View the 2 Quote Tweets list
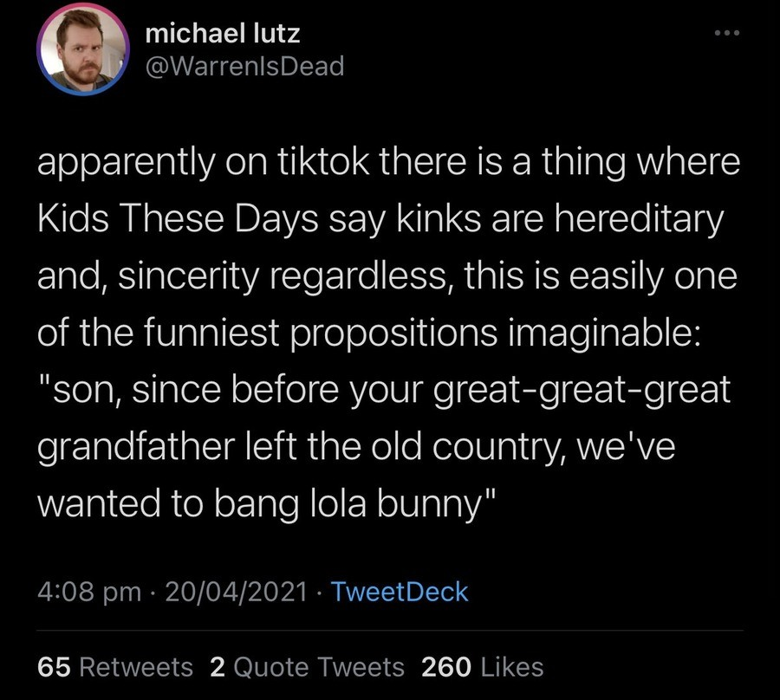 [x=307, y=667]
